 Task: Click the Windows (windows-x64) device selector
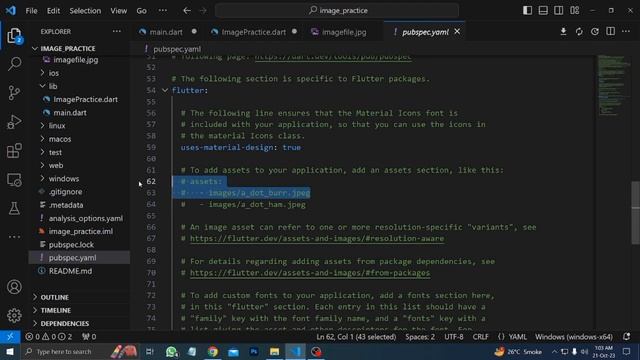(x=574, y=337)
